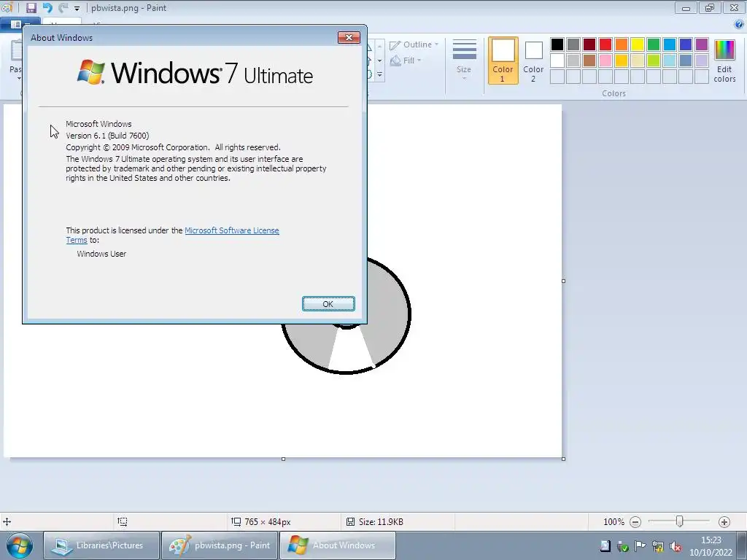
Task: Close the About Windows dialog with the X
Action: (349, 38)
